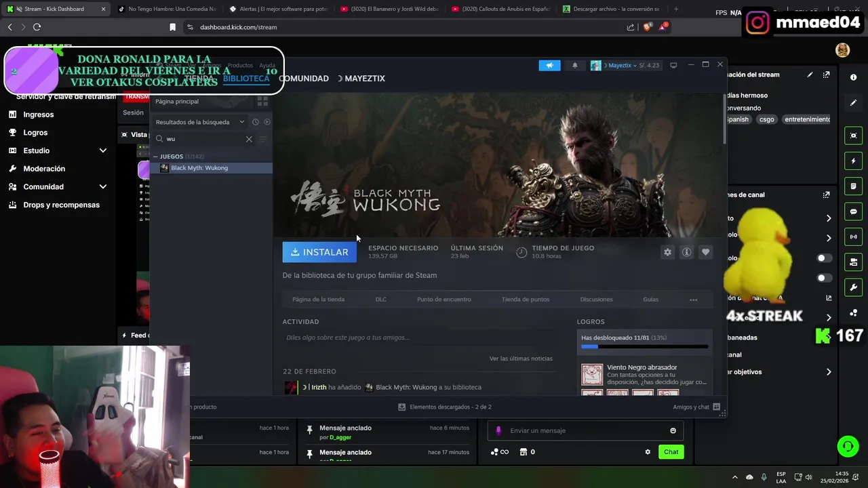Image resolution: width=868 pixels, height=488 pixels.
Task: Edit stream information pencil icon
Action: tap(810, 75)
